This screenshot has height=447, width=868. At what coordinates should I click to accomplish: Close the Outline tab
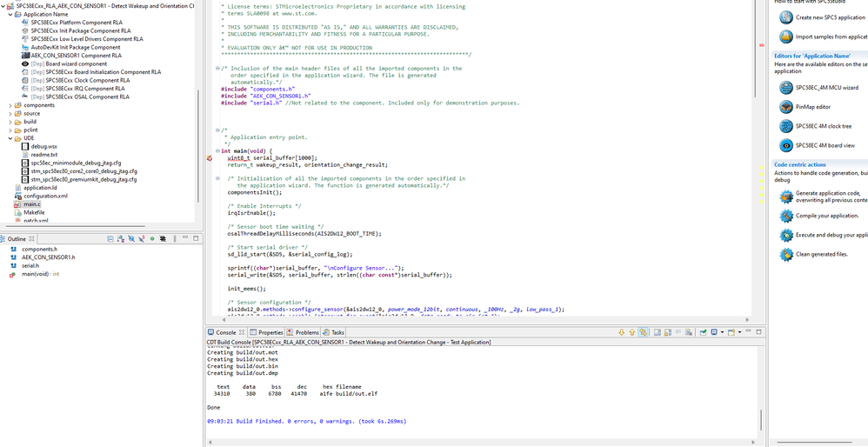[x=31, y=239]
